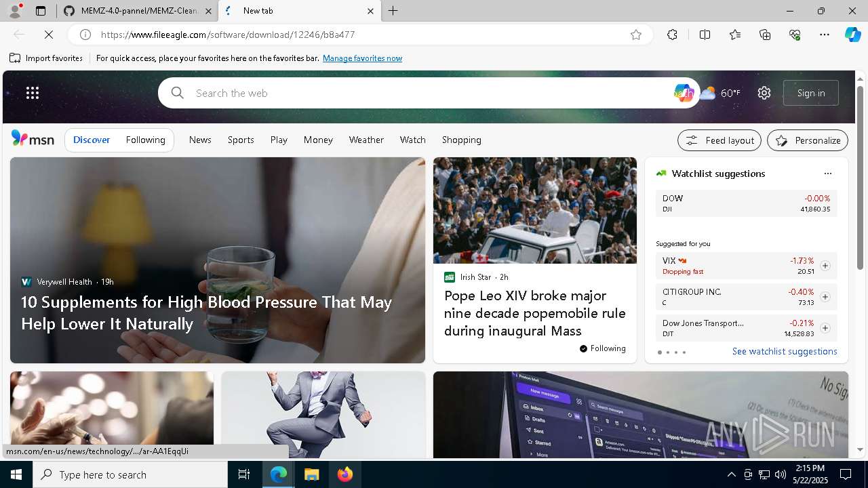
Task: Open Browser essentials heart icon
Action: (x=795, y=35)
